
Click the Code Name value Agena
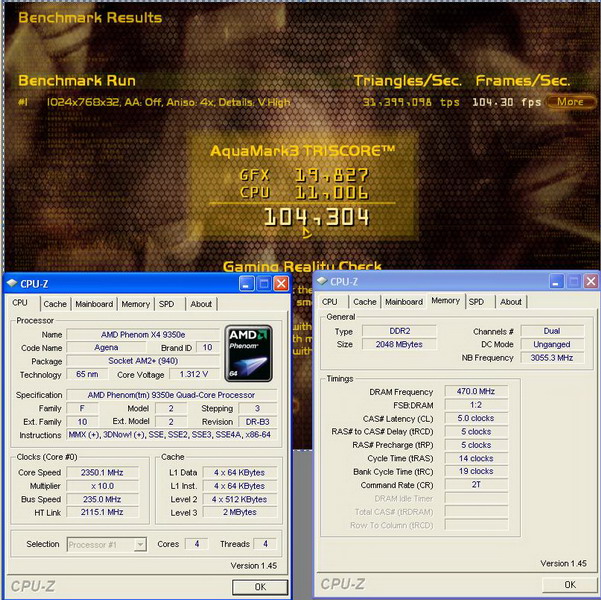point(106,347)
